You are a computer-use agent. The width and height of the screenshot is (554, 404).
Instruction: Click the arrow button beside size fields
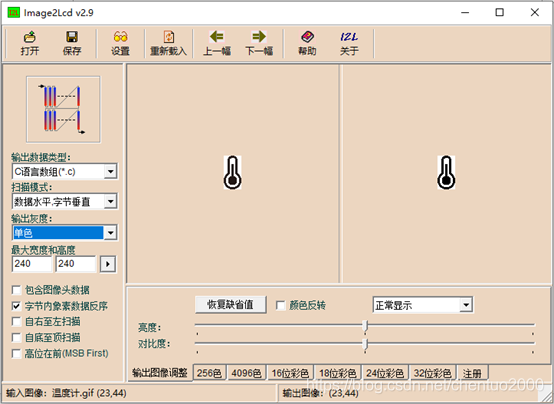pos(108,264)
